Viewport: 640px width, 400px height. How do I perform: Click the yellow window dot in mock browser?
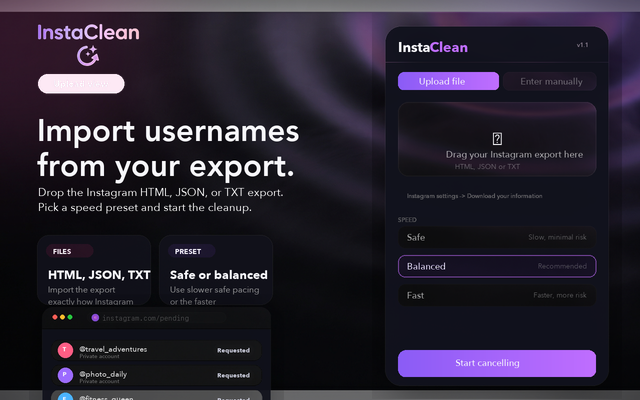62,317
